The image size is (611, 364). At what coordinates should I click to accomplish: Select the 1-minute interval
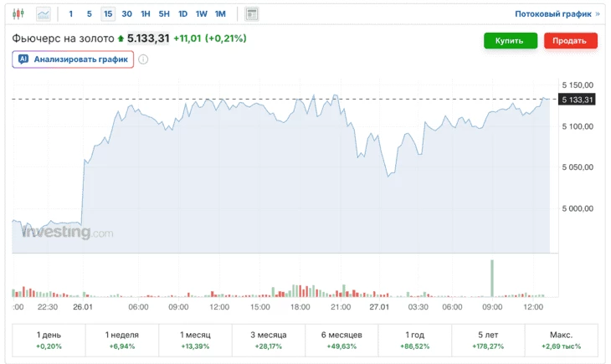coord(71,14)
